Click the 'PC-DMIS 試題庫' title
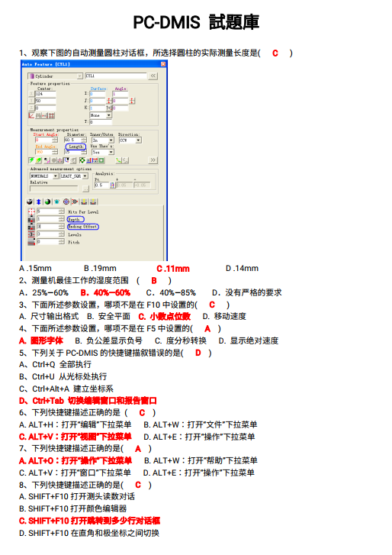Viewport: 392px width, 555px height. pyautogui.click(x=196, y=22)
